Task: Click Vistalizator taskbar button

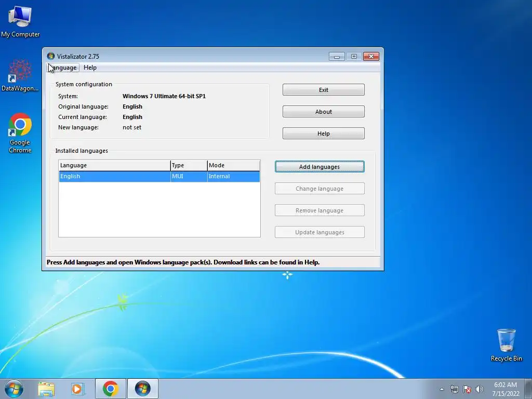Action: 142,389
